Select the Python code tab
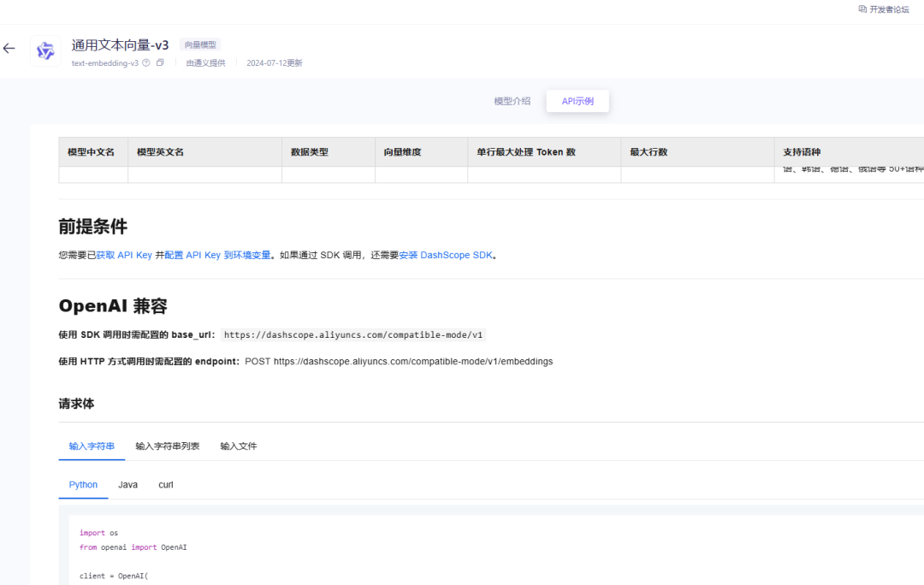924x585 pixels. coord(83,485)
